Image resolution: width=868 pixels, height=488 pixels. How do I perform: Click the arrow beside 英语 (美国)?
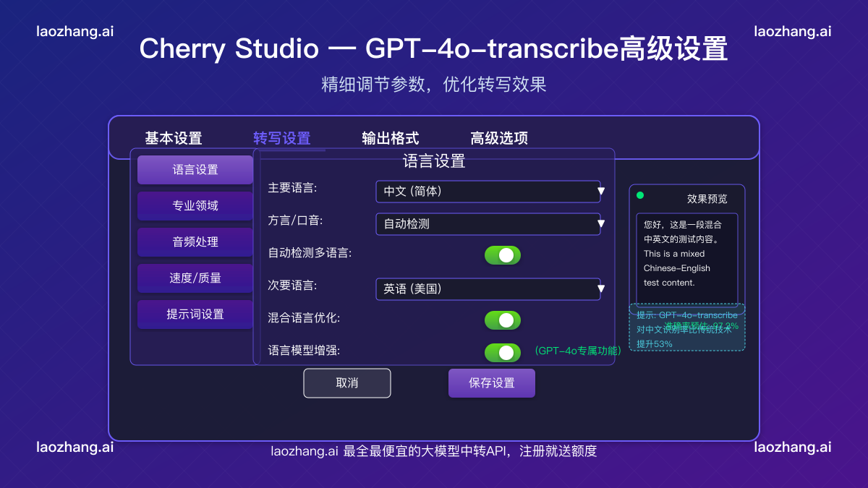(600, 289)
